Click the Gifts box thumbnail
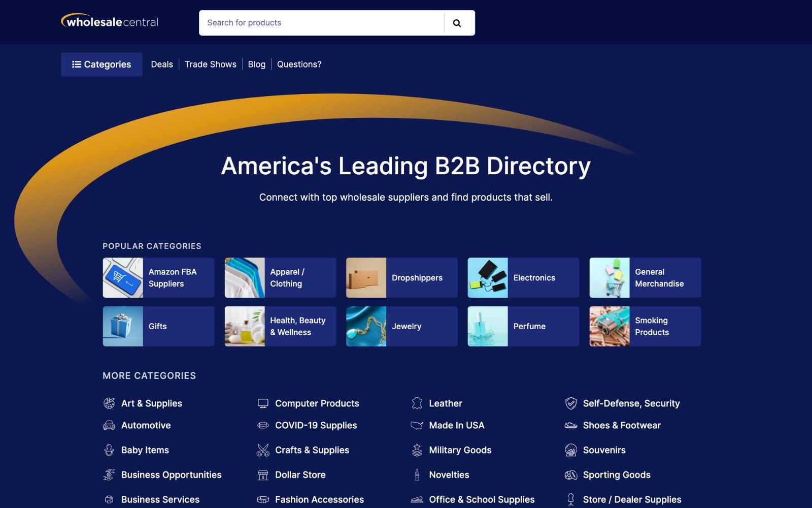The image size is (812, 508). coord(123,326)
